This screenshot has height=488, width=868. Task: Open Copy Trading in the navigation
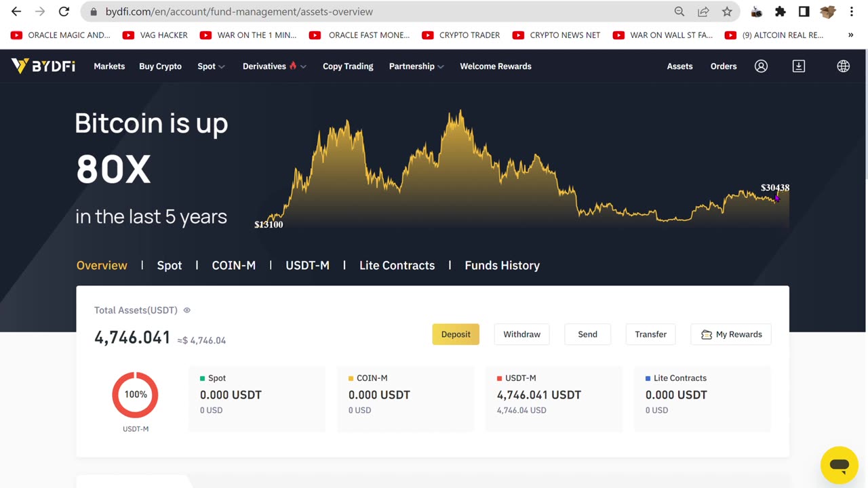[x=348, y=66]
